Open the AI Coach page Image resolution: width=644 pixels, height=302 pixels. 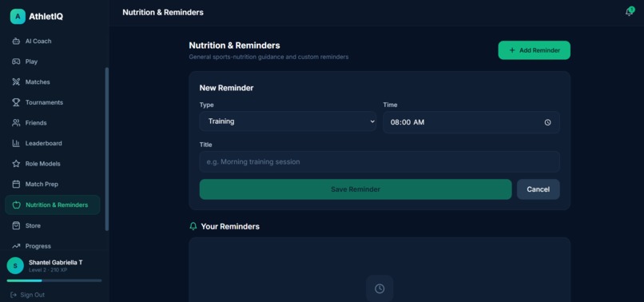tap(53, 41)
